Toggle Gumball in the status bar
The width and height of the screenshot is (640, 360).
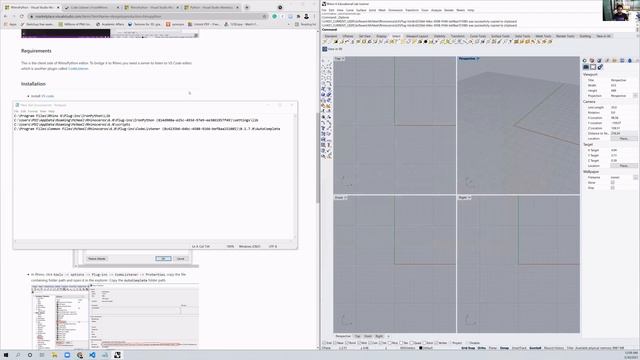coord(535,348)
